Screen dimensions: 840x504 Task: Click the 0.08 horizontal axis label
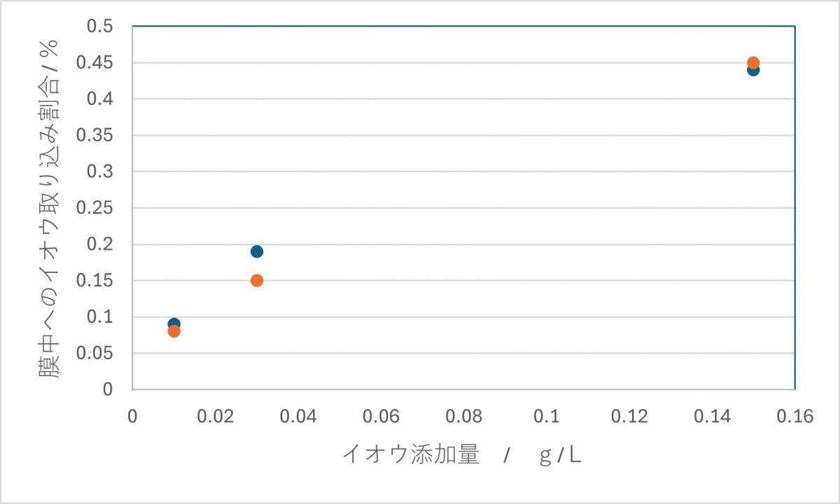point(463,416)
